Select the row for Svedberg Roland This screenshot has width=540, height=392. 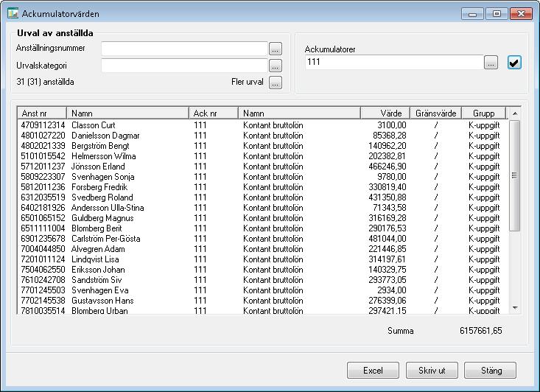[263, 197]
